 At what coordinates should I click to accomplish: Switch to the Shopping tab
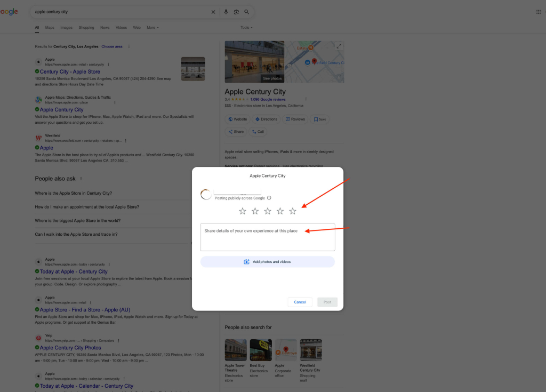point(86,28)
